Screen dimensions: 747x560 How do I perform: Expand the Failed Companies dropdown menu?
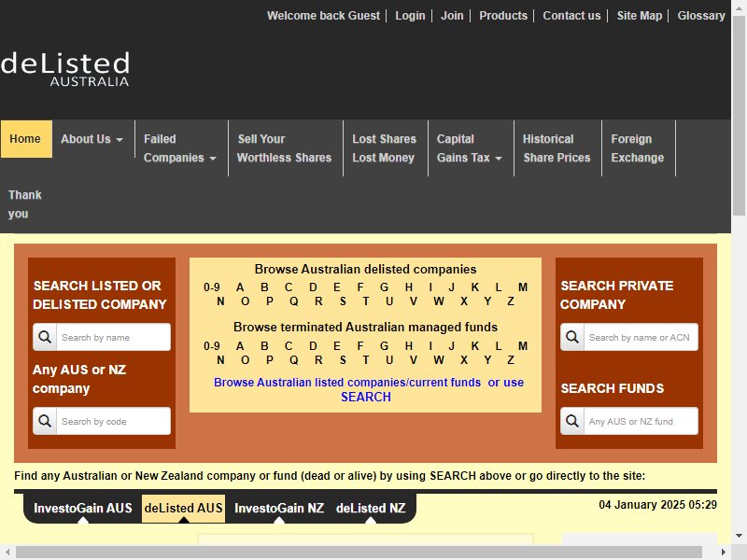point(180,148)
